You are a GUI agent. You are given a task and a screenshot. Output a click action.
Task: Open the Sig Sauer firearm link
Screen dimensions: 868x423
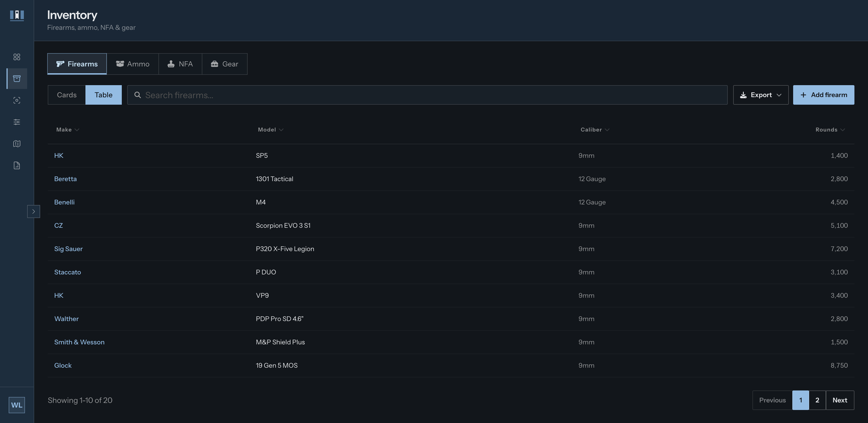(68, 249)
